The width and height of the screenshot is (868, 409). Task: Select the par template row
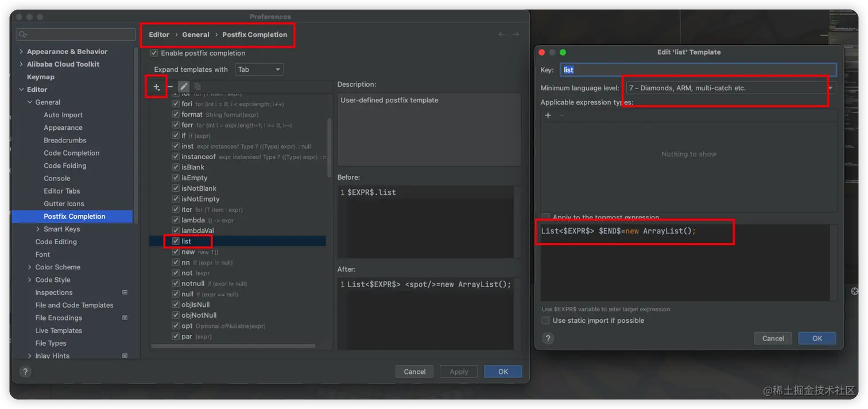[x=238, y=336]
